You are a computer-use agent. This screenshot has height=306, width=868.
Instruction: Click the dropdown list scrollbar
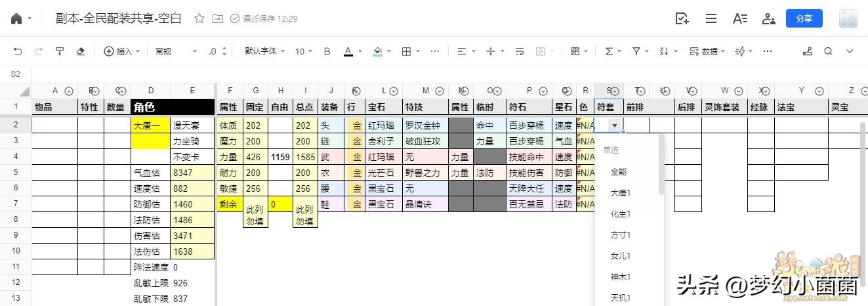click(x=661, y=165)
